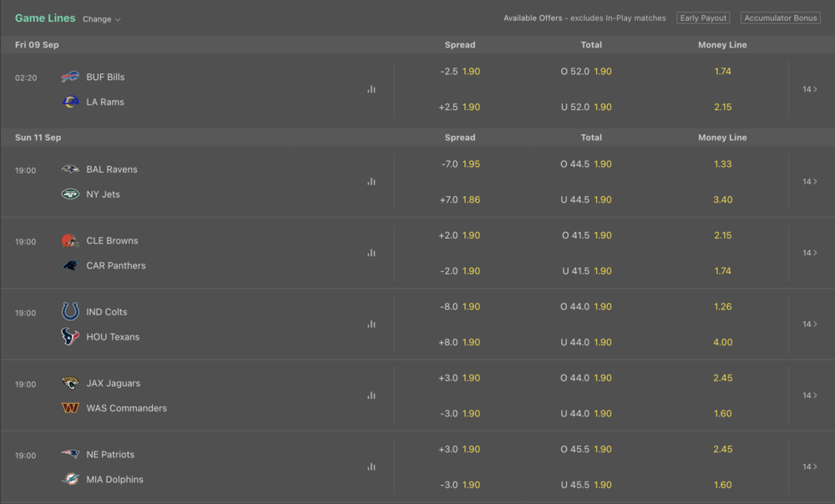Screen dimensions: 835x504
Task: Select BUF Bills money line odds 1.74
Action: coord(722,72)
